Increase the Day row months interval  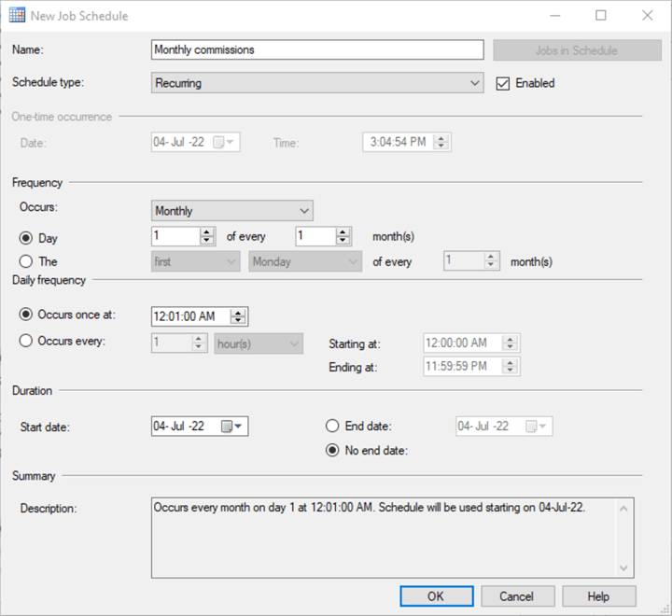pyautogui.click(x=343, y=231)
